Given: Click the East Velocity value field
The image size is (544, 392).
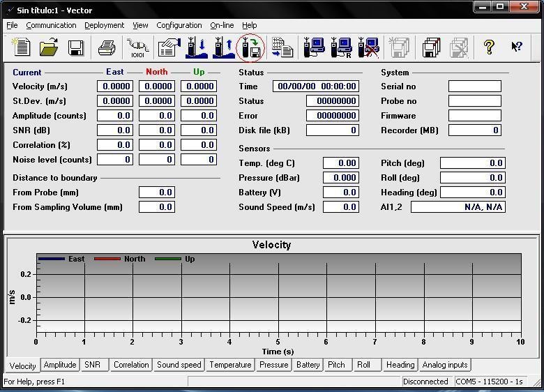Looking at the screenshot, I should click(x=115, y=86).
